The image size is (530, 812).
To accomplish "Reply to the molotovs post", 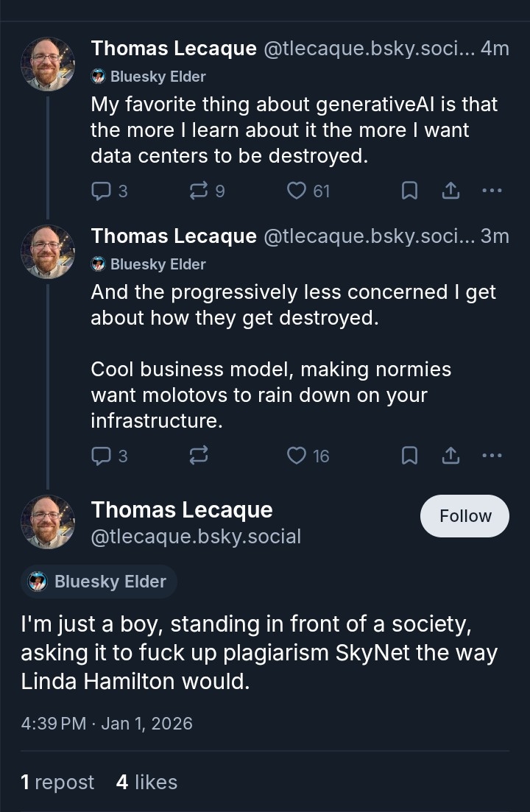I will click(x=101, y=456).
